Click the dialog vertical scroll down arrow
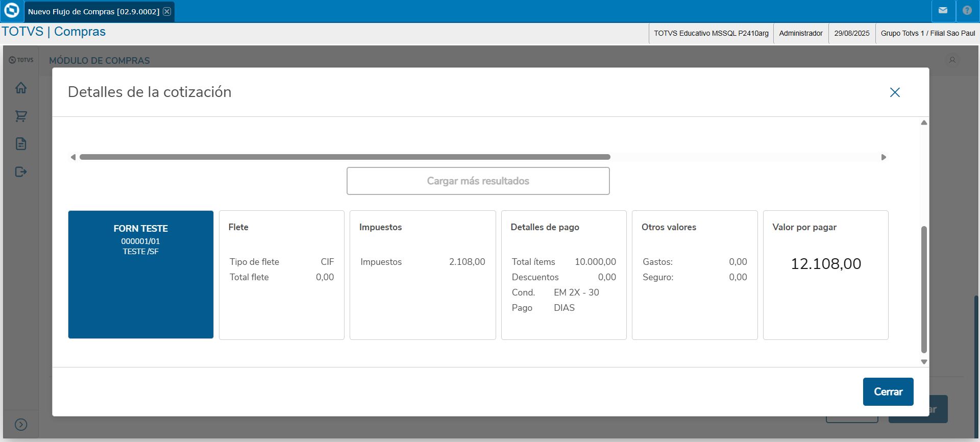 point(924,362)
